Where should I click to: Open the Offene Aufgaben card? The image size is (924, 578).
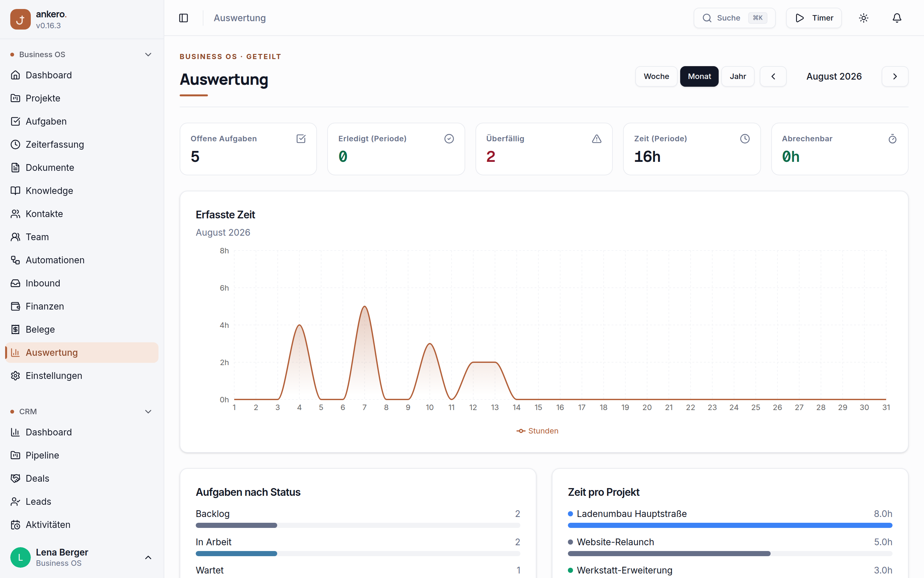point(248,149)
